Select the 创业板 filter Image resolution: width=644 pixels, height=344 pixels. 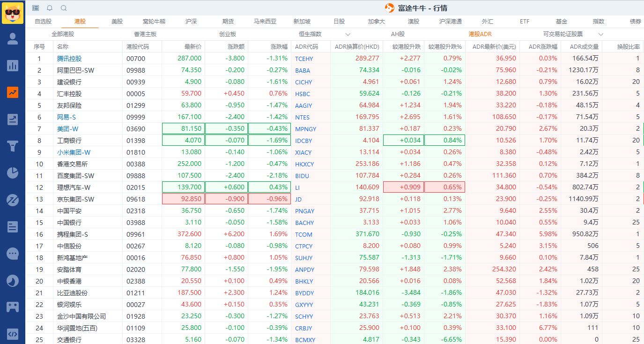pyautogui.click(x=228, y=34)
